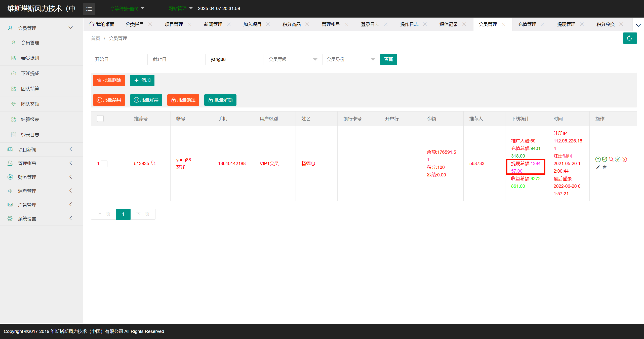Click the 首页 breadcrumb link
This screenshot has width=644, height=339.
click(x=96, y=38)
